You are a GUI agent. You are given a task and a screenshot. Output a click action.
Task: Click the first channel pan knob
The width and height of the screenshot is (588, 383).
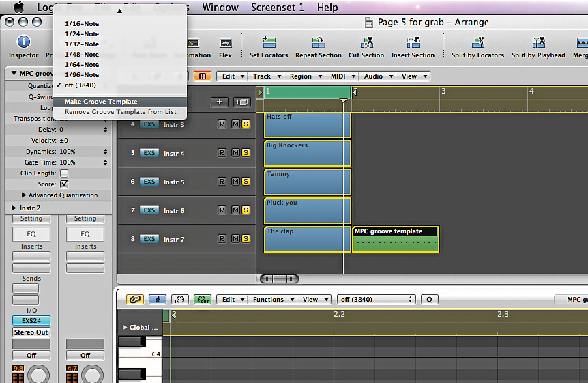tap(38, 374)
